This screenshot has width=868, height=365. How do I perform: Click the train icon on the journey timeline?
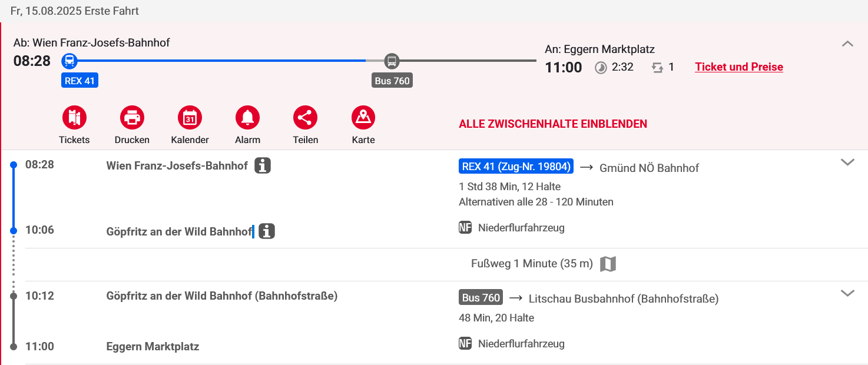click(69, 60)
